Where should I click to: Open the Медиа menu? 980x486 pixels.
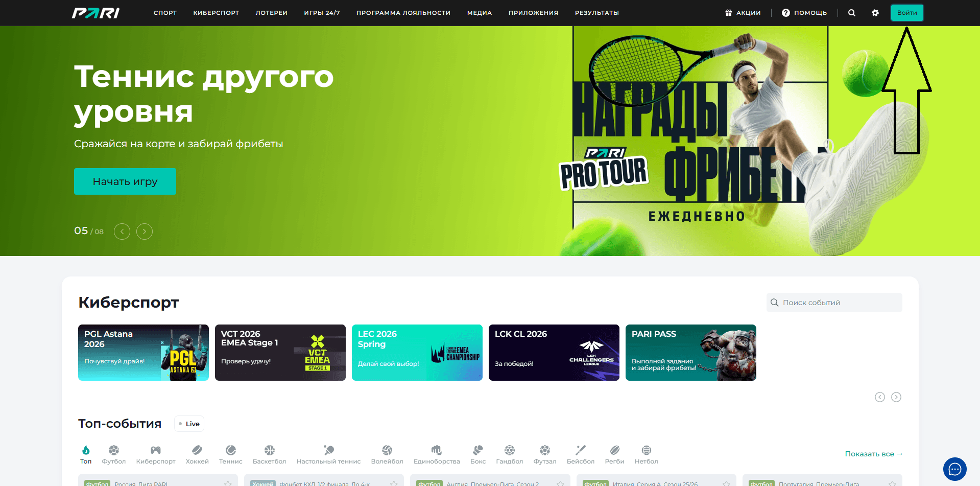pyautogui.click(x=480, y=13)
